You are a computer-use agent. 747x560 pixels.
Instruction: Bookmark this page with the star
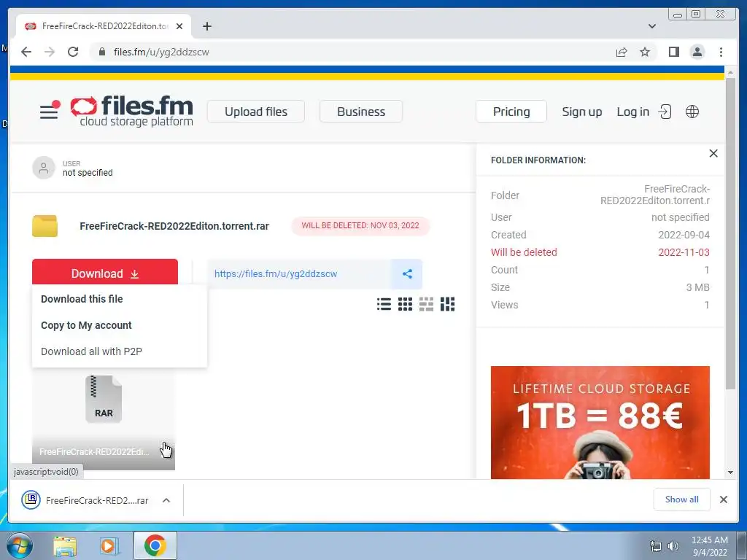(x=645, y=52)
